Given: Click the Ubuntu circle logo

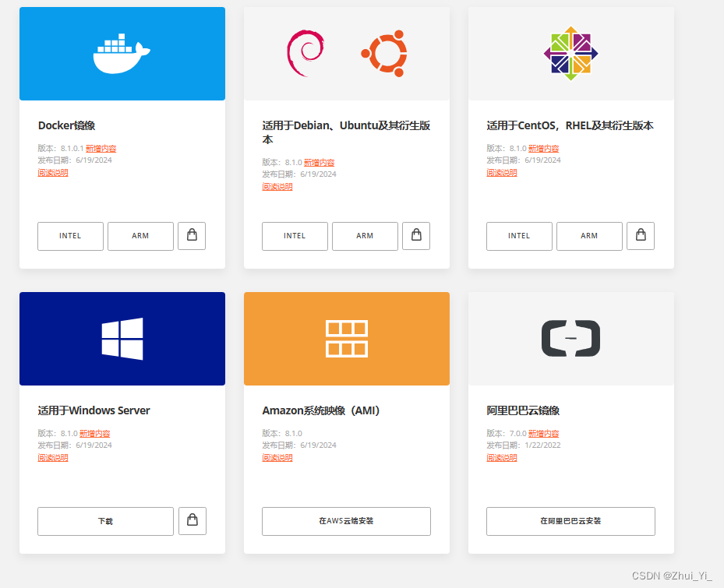Looking at the screenshot, I should point(385,54).
